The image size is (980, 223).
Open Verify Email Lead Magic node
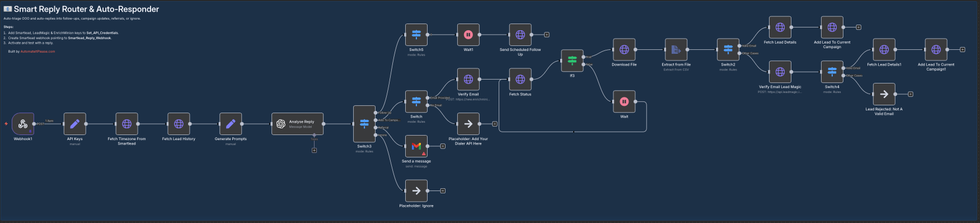[780, 72]
